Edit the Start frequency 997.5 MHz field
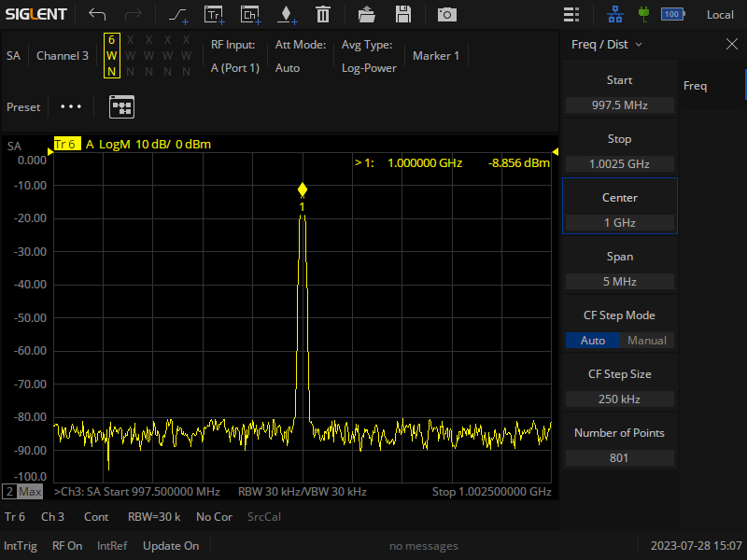The height and width of the screenshot is (560, 747). pyautogui.click(x=620, y=105)
